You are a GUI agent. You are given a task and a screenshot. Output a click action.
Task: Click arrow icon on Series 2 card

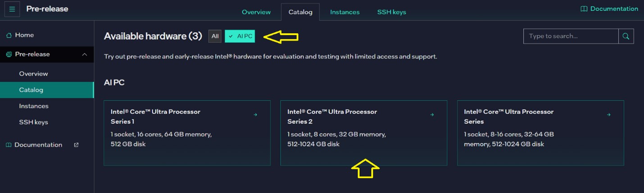coord(432,115)
